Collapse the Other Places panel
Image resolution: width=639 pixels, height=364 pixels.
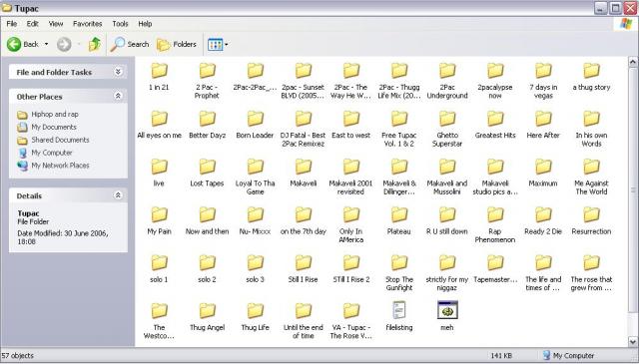[118, 96]
